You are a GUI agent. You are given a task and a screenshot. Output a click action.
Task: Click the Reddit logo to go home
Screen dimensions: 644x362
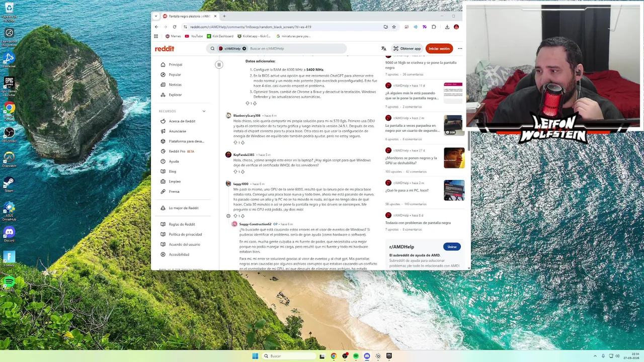pos(165,49)
